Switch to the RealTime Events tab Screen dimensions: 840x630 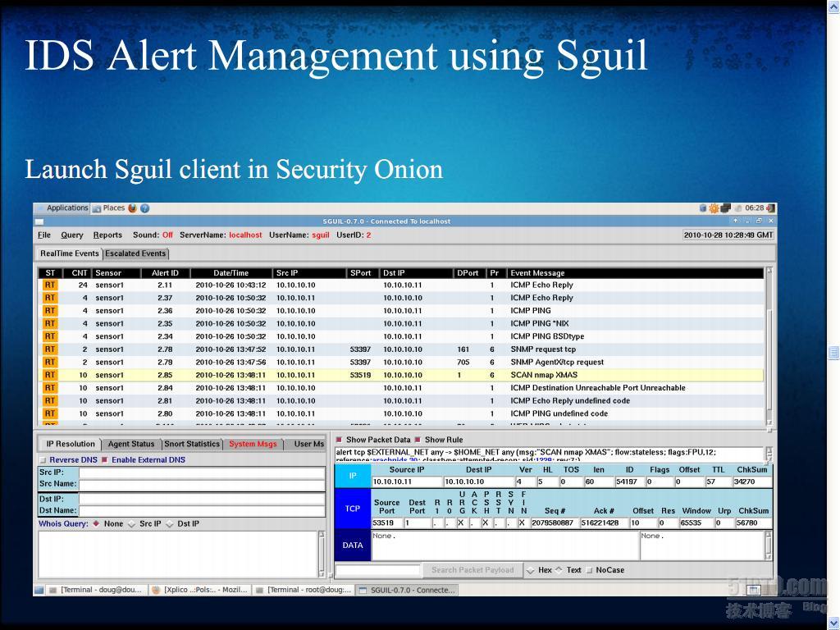click(x=69, y=253)
